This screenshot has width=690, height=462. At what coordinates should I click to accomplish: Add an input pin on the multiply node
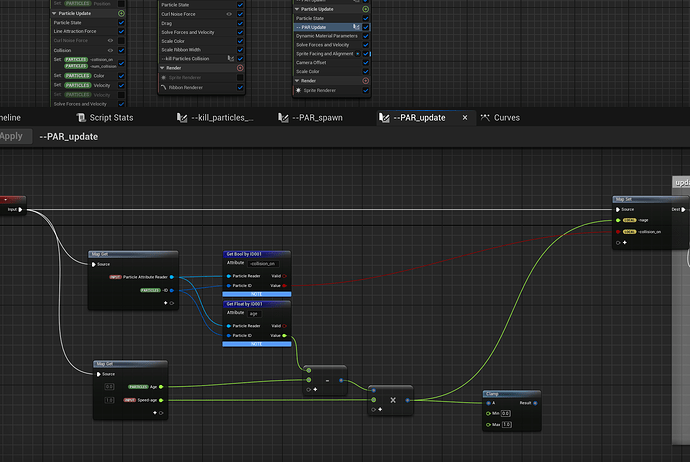coord(380,409)
